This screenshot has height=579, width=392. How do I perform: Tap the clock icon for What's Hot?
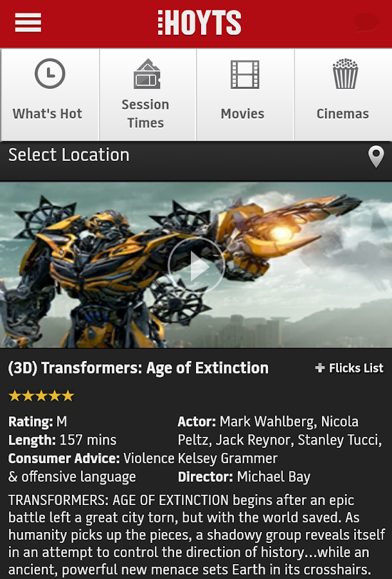click(x=49, y=73)
